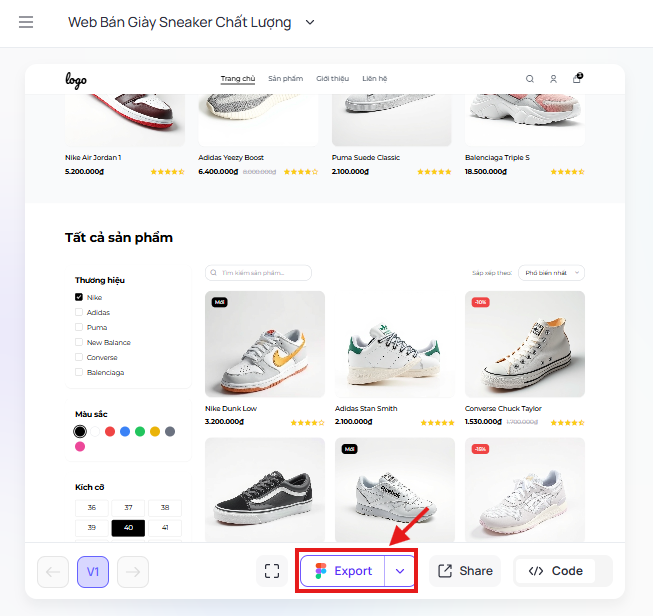Open the hamburger menu icon
The image size is (653, 616).
(26, 22)
